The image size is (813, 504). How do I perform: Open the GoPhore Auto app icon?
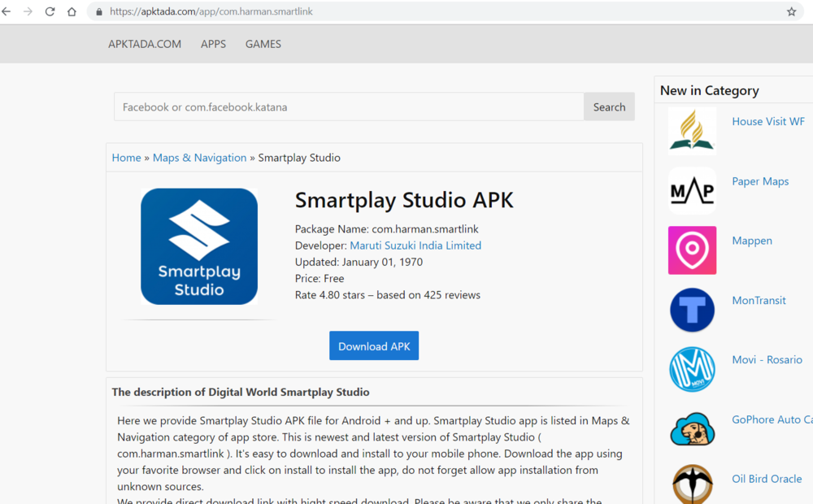click(692, 429)
